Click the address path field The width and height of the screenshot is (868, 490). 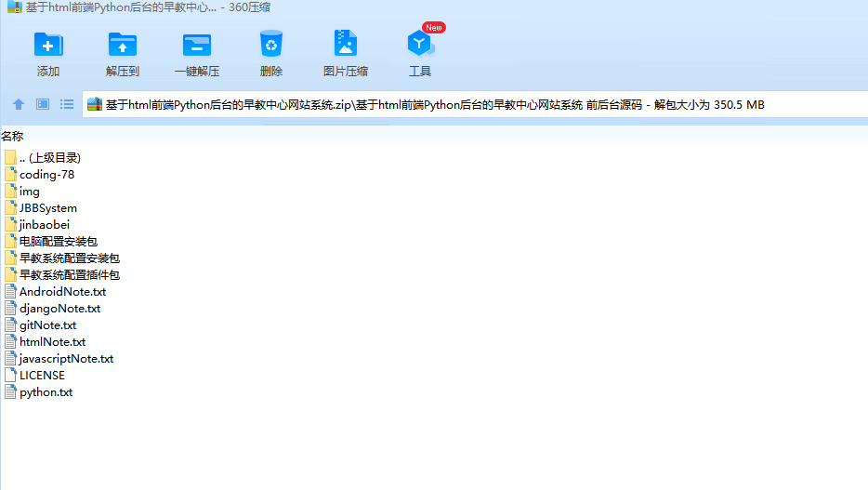pyautogui.click(x=475, y=104)
